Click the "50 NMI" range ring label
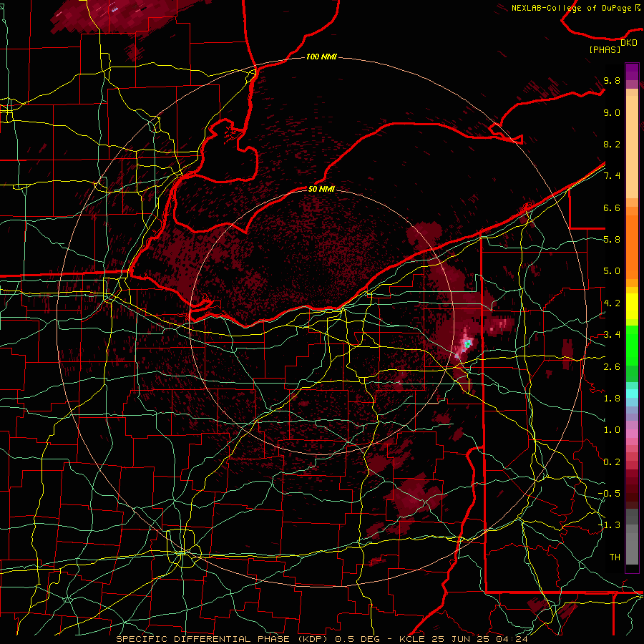The image size is (644, 644). [321, 189]
